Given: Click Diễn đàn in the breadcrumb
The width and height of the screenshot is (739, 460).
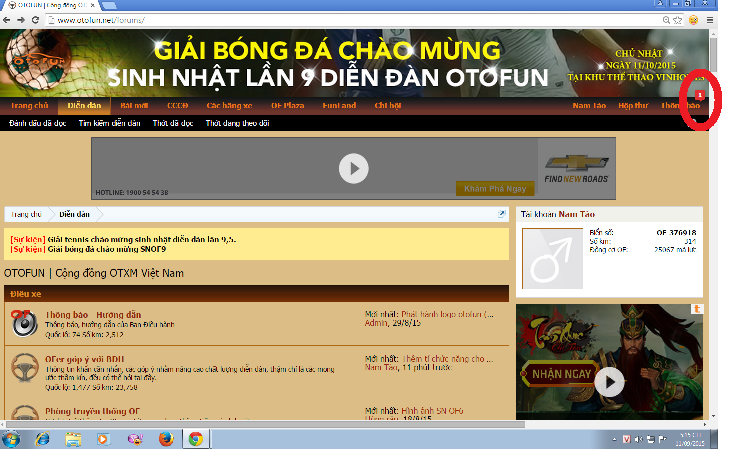Looking at the screenshot, I should point(74,214).
